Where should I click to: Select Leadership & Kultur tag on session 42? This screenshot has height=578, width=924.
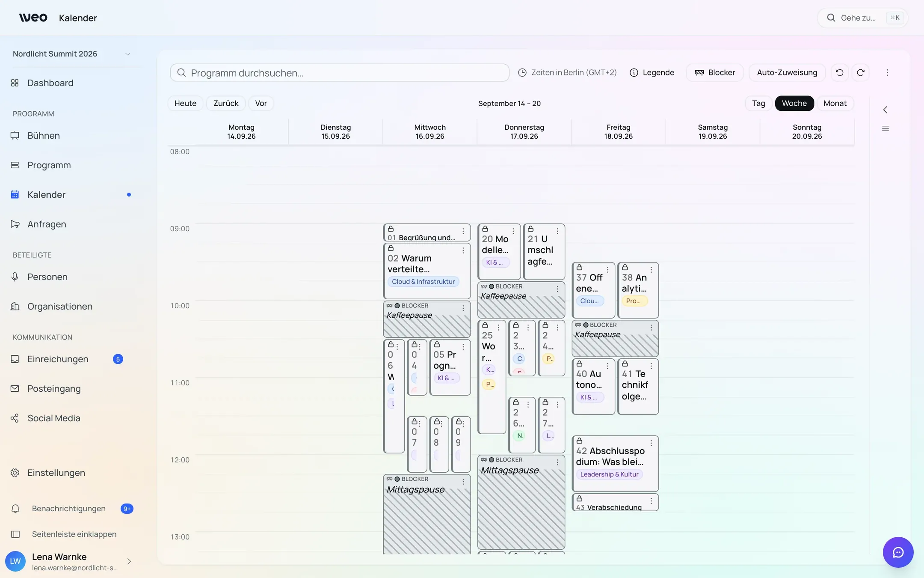tap(609, 474)
